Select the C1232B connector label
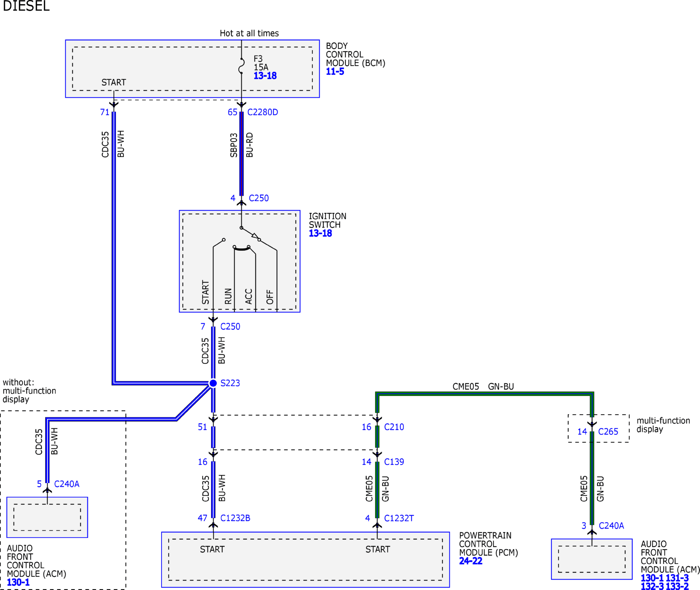Image resolution: width=700 pixels, height=590 pixels. click(235, 518)
